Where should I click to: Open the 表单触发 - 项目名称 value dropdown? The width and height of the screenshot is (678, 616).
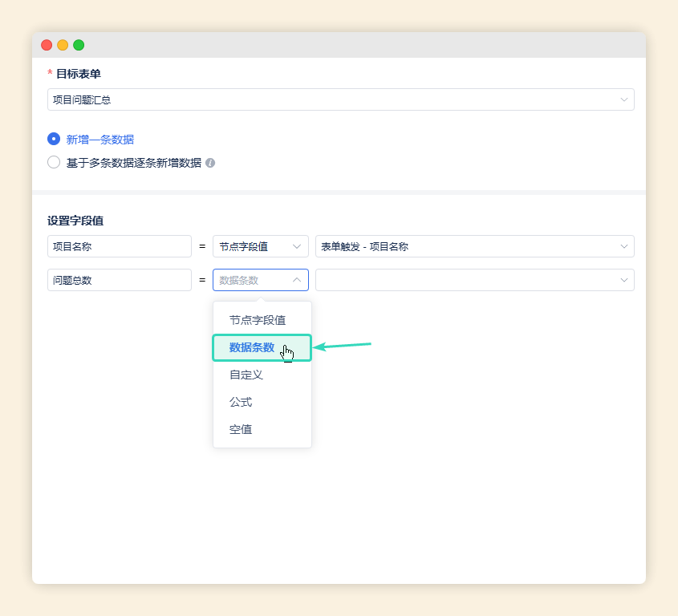(x=474, y=246)
